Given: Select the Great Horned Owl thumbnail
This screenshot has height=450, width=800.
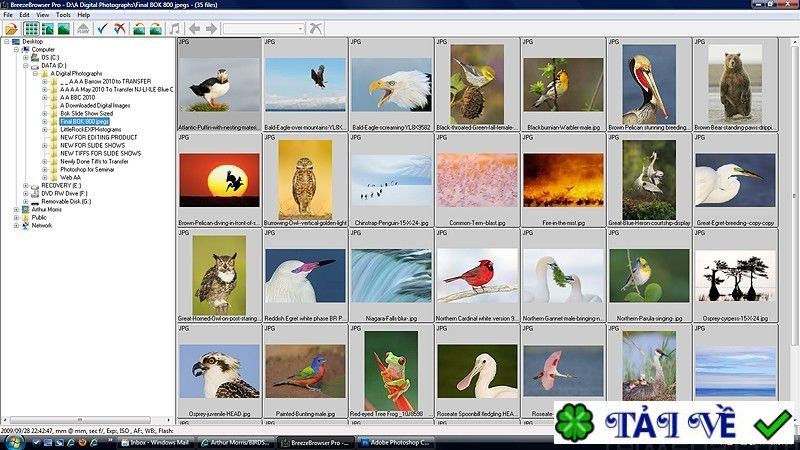Looking at the screenshot, I should pyautogui.click(x=219, y=275).
